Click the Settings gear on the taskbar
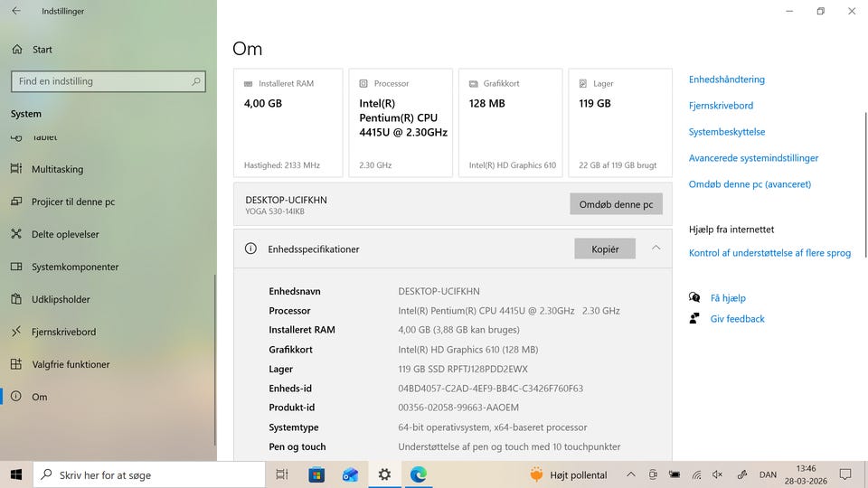868x488 pixels. coord(385,474)
